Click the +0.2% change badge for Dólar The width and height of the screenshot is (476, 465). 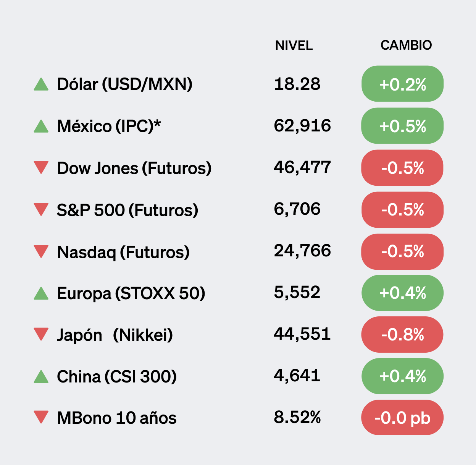coord(402,84)
